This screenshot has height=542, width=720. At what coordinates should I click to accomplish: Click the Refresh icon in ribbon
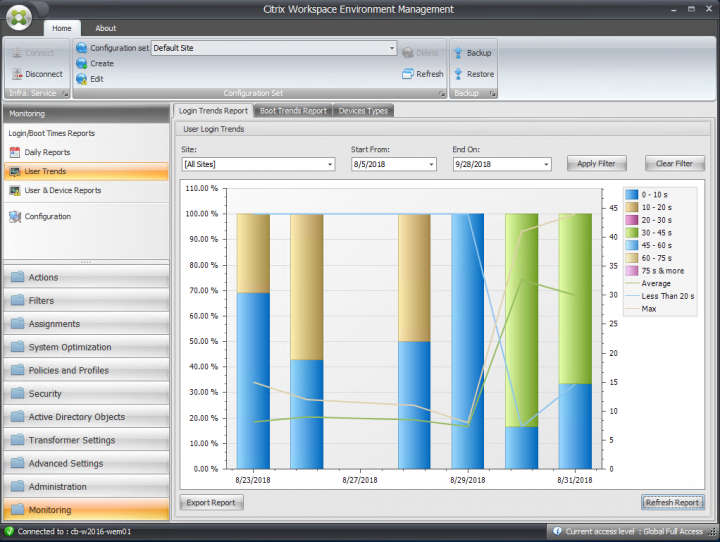408,74
